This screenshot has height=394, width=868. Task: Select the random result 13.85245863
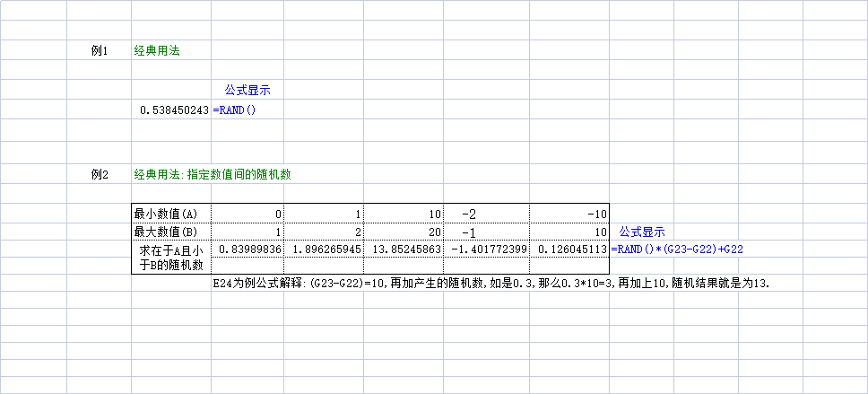click(403, 250)
